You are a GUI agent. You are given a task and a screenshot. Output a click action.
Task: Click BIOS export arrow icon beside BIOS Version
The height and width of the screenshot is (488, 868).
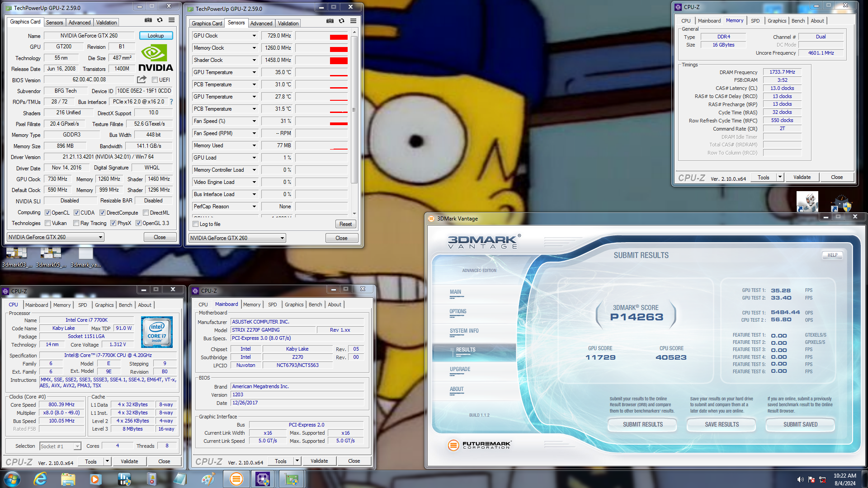tap(142, 80)
